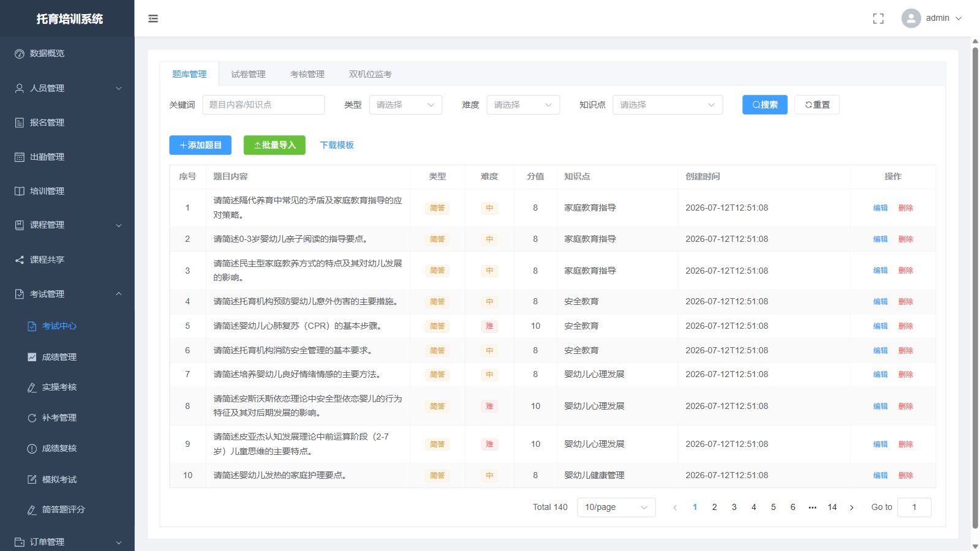Click the 实操考核 pen icon
This screenshot has width=980, height=551.
[32, 388]
